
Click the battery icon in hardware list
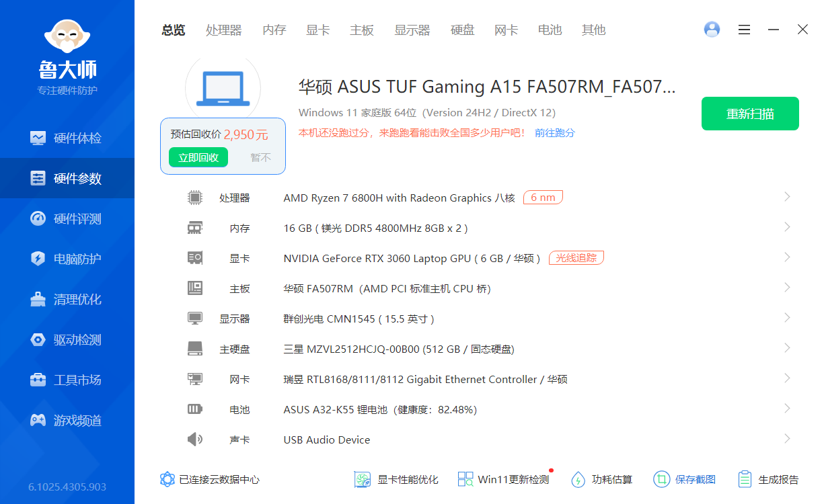coord(194,409)
